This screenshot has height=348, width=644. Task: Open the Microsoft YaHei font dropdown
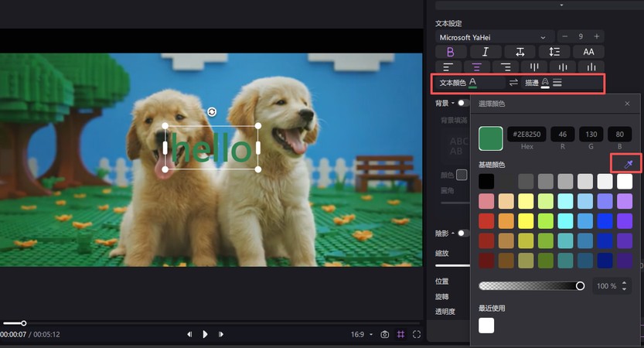click(495, 36)
